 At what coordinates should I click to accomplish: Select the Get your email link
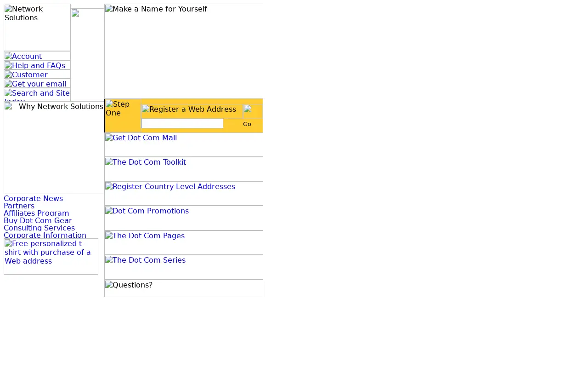37,83
